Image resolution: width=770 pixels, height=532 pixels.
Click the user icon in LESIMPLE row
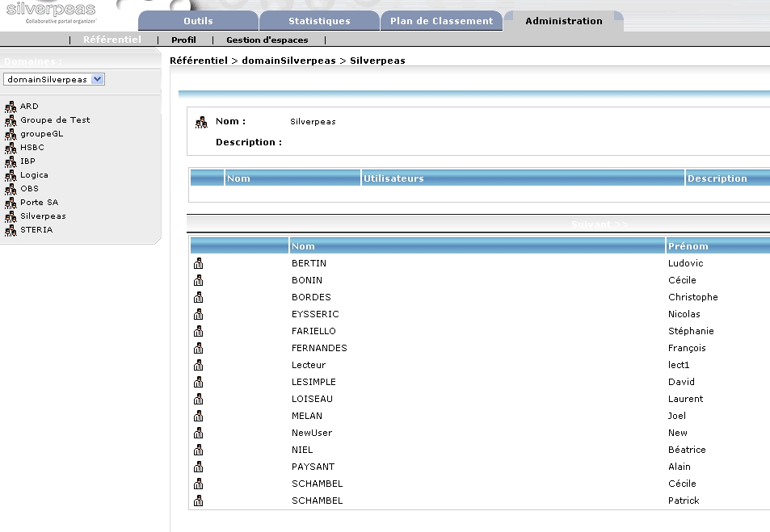[199, 382]
